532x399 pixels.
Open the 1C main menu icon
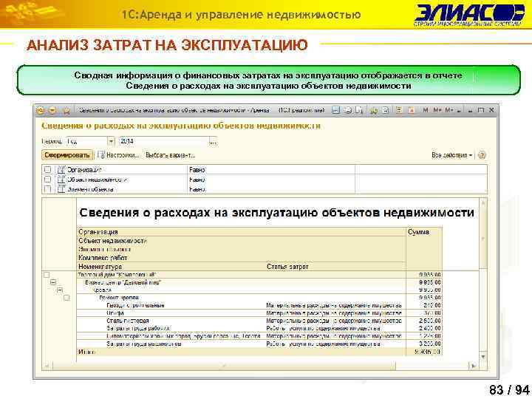(41, 110)
